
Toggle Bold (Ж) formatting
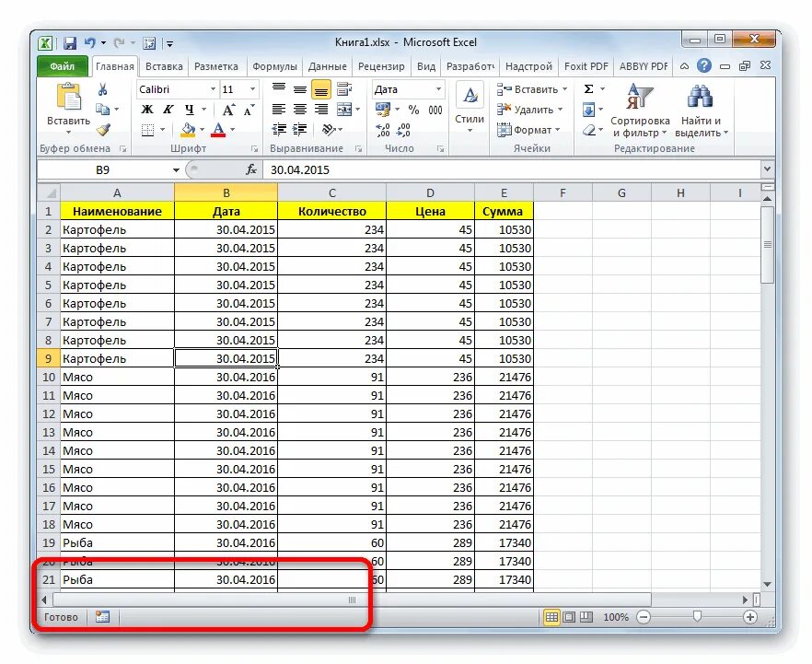click(x=147, y=110)
